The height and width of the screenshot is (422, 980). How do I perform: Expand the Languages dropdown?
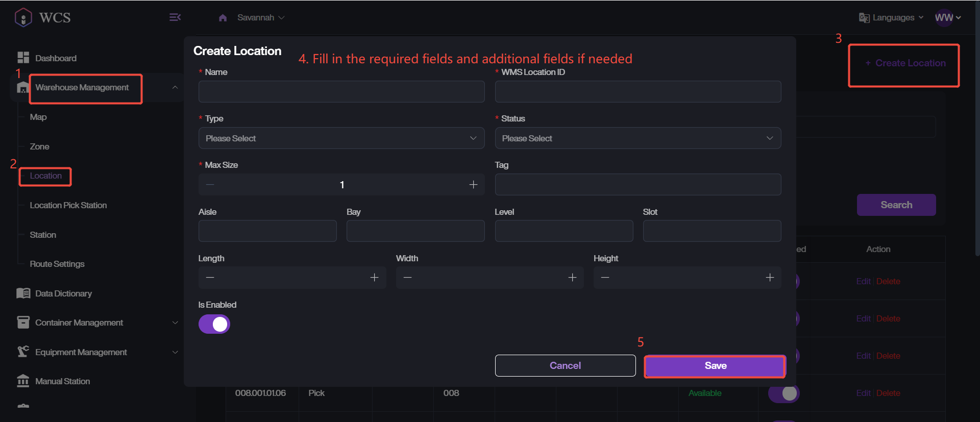click(x=892, y=17)
